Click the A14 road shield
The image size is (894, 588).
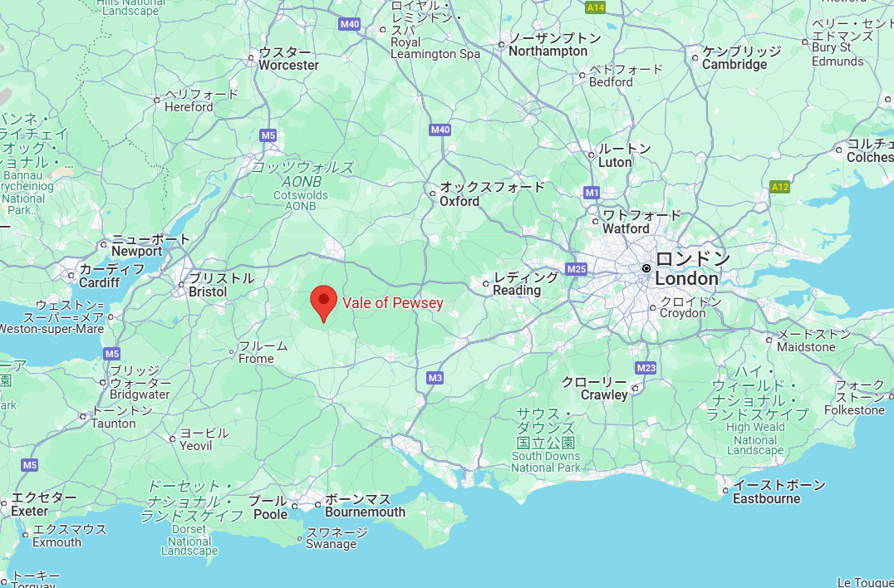595,7
